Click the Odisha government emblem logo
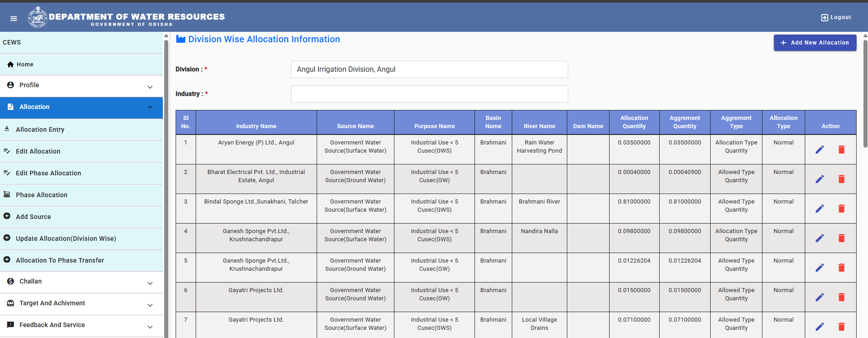 tap(37, 17)
